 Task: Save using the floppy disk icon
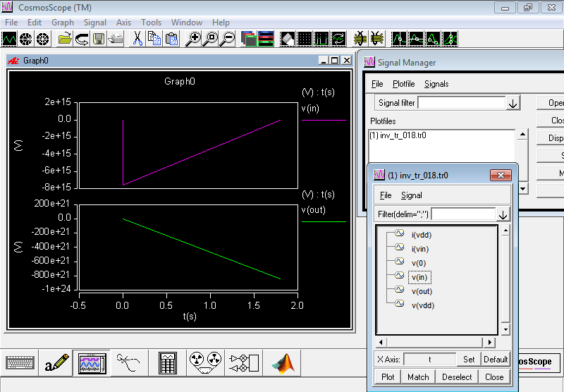99,39
